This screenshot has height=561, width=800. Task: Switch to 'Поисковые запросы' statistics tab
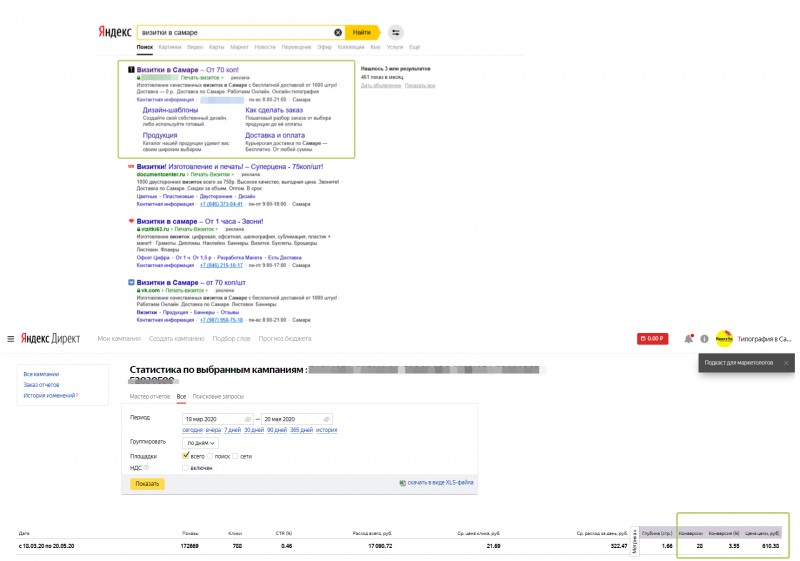coord(218,396)
